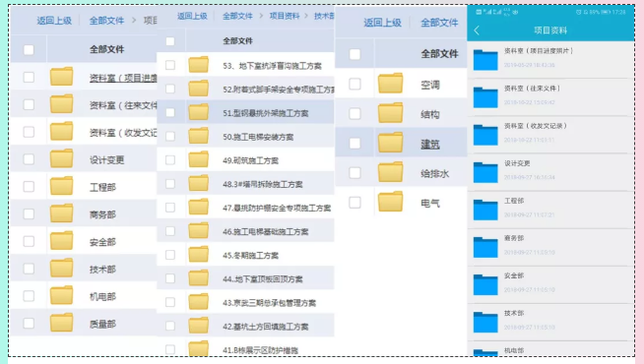Tap blue folder icon for 资料室(项目进度照片)

coord(485,60)
